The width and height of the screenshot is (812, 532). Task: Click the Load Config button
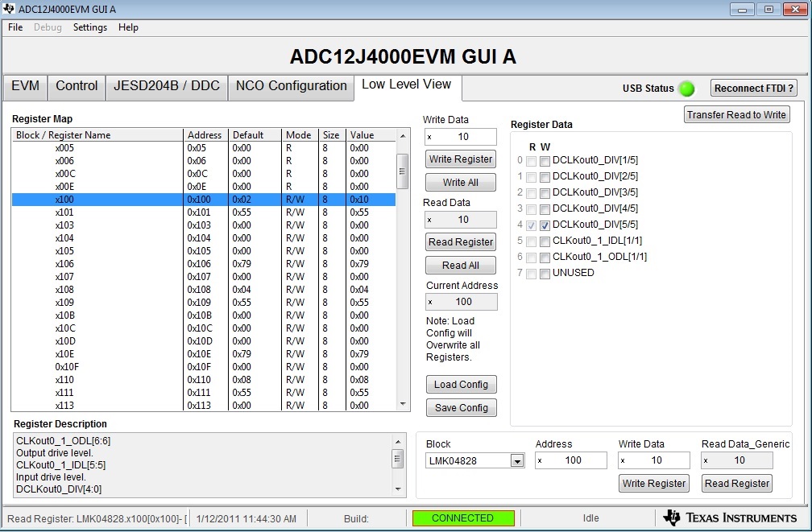click(x=462, y=385)
